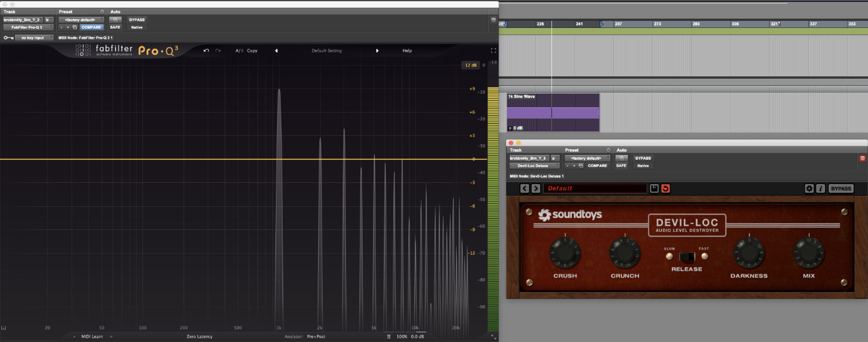The width and height of the screenshot is (868, 342).
Task: Click Pro-Q 3 window target icon at far right
Action: (493, 20)
